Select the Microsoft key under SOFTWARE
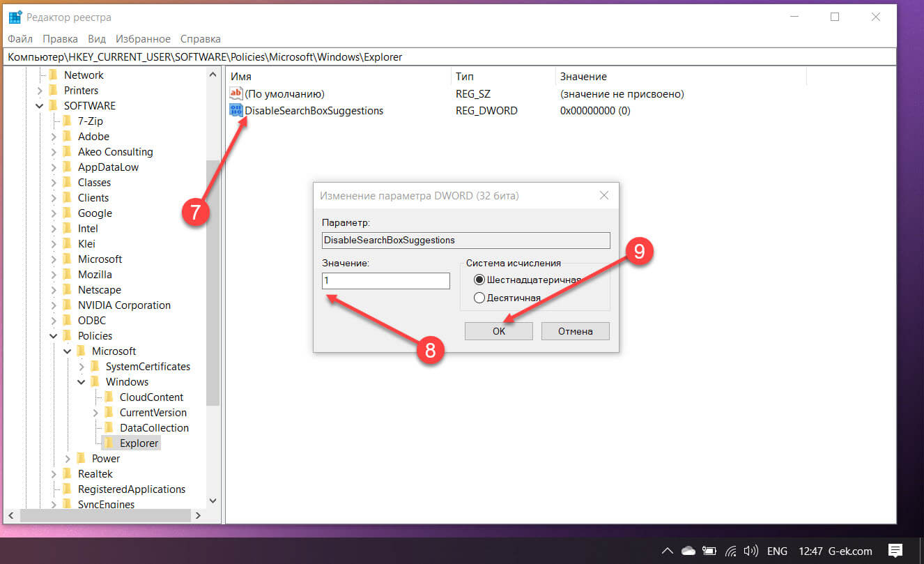 100,259
